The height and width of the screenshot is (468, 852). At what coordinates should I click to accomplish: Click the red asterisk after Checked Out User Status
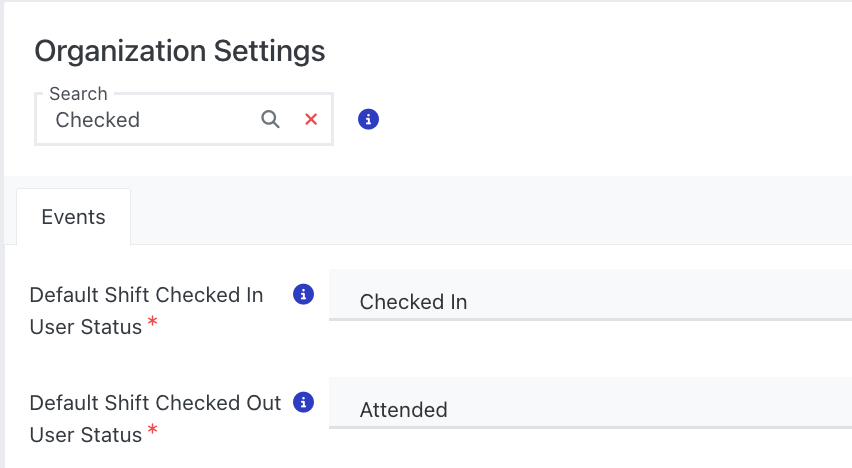click(x=152, y=430)
